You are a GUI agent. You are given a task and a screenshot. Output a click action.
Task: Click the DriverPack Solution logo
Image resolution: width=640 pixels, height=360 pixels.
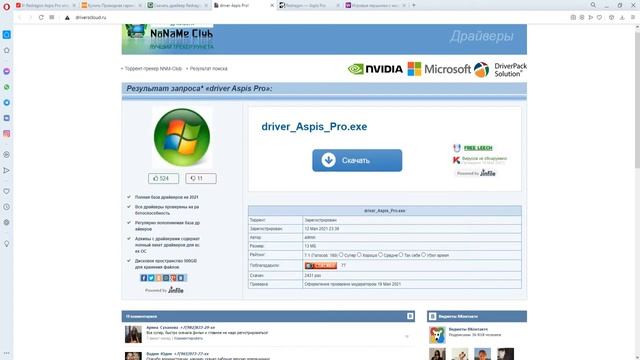[x=500, y=69]
